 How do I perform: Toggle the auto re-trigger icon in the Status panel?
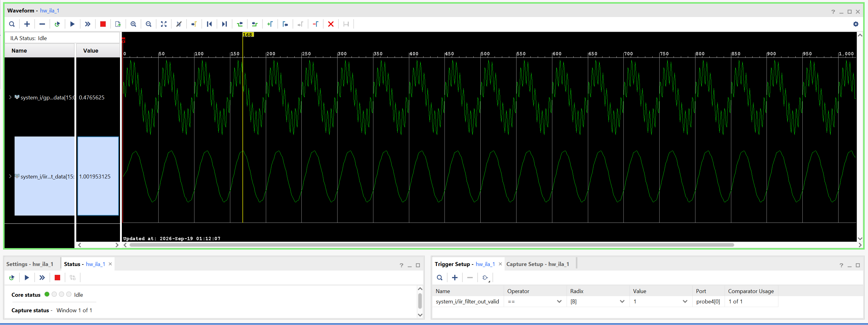(x=12, y=278)
